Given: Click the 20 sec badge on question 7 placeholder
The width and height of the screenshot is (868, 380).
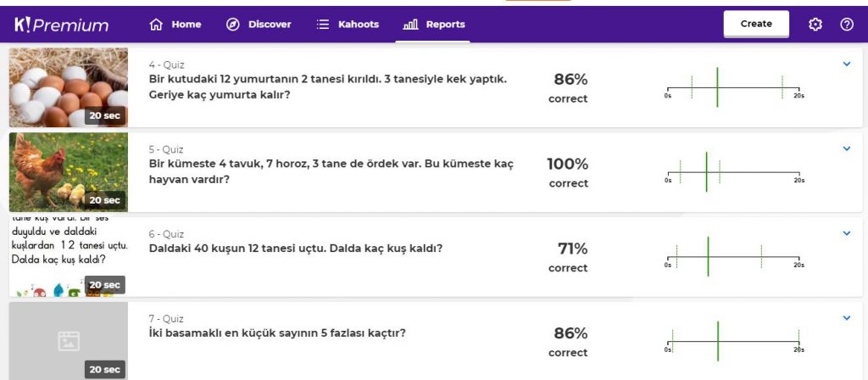Looking at the screenshot, I should [x=104, y=370].
